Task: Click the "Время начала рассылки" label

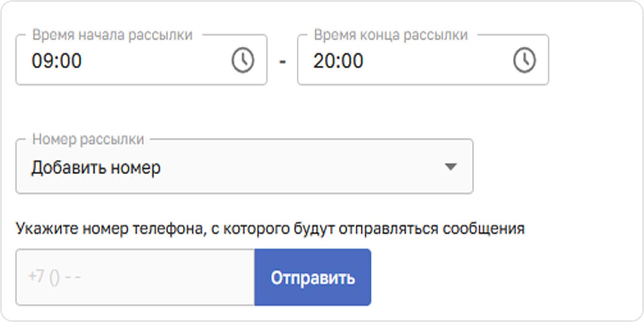Action: [x=112, y=35]
